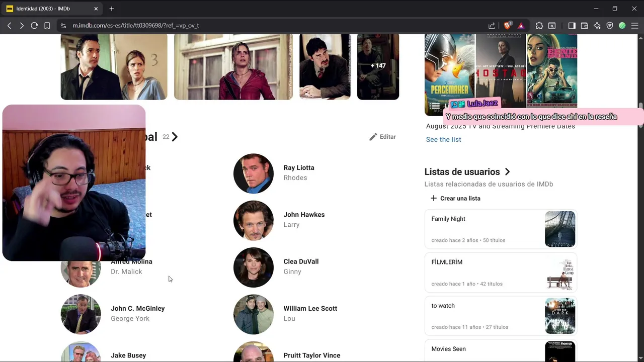The image size is (644, 362).
Task: Open photo of woman in red jacket
Action: click(x=233, y=66)
